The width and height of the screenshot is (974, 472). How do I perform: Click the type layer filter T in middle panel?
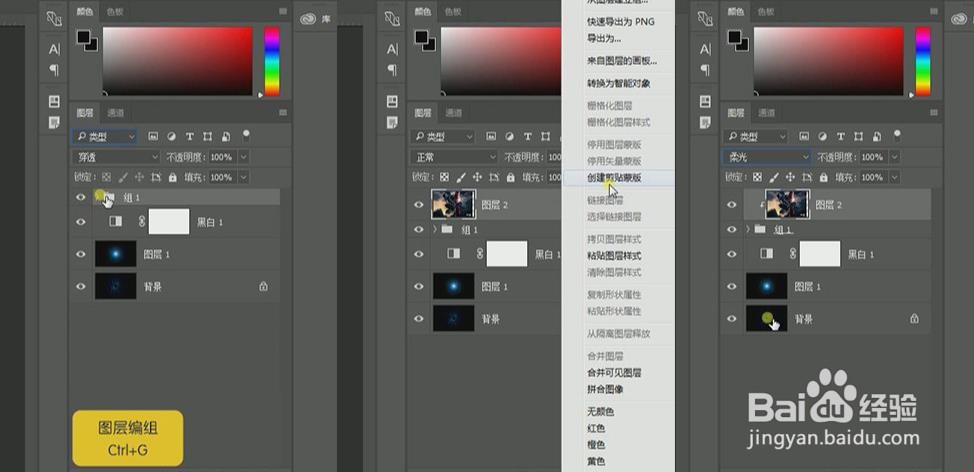pos(527,136)
